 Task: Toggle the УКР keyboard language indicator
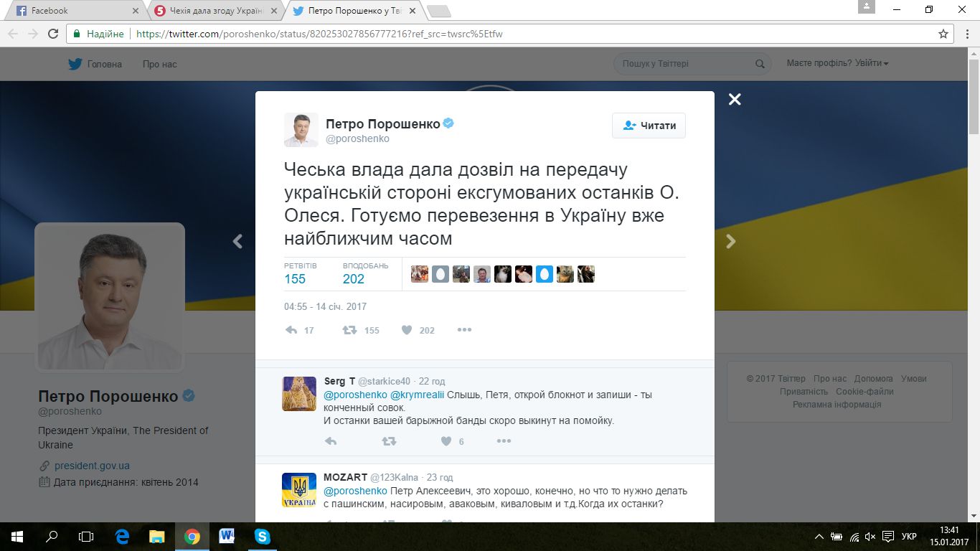(x=909, y=536)
